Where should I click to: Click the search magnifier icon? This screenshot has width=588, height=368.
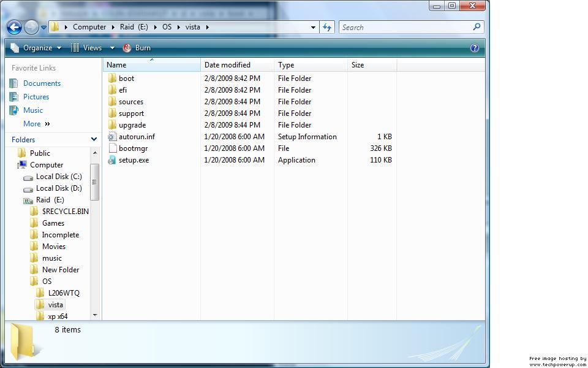pyautogui.click(x=477, y=26)
